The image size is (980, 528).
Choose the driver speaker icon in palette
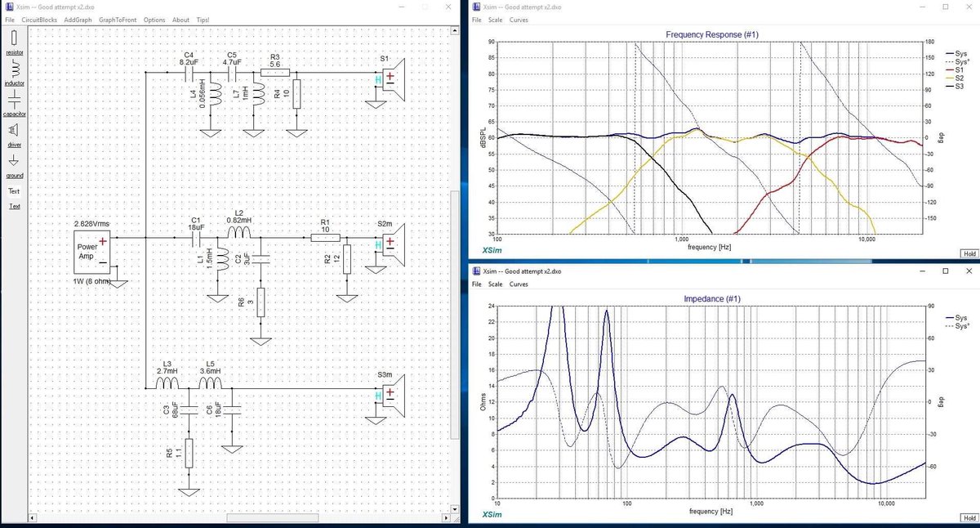14,130
